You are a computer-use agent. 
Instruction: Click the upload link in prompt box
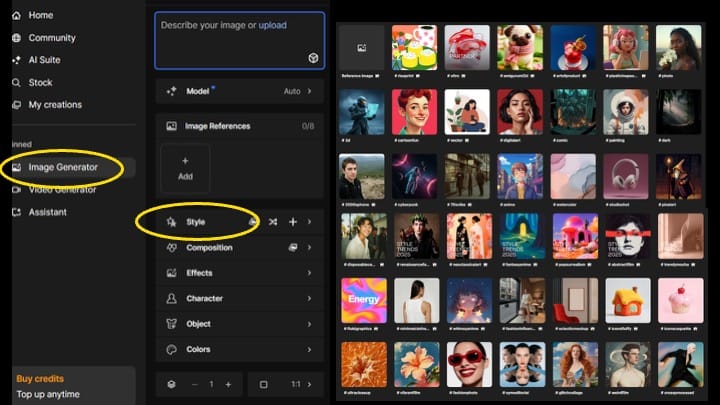[x=272, y=25]
